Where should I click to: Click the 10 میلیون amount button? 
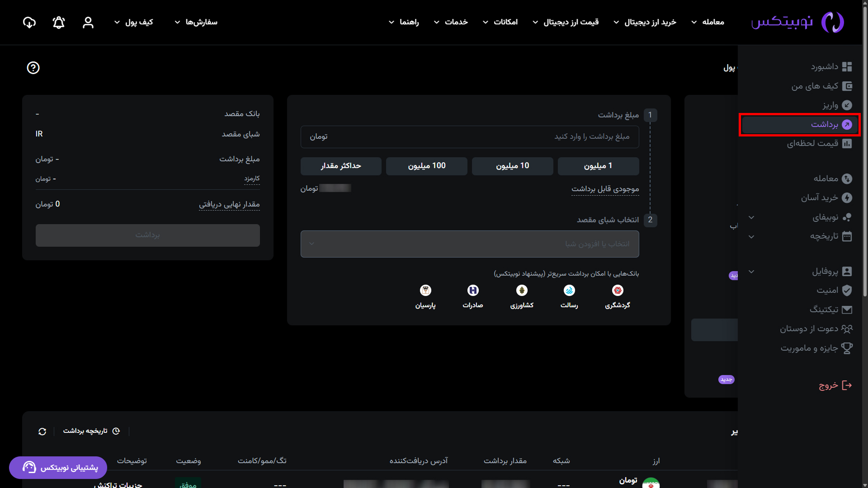click(512, 166)
